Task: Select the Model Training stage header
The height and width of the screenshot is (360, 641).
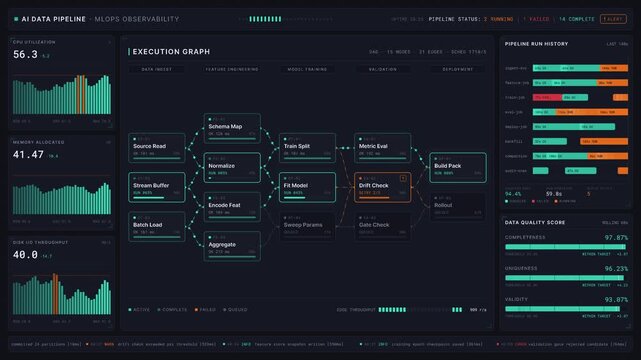Action: [x=307, y=69]
